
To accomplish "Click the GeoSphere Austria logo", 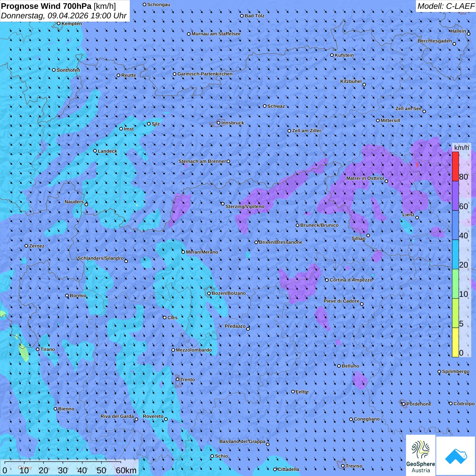I will click(x=421, y=455).
